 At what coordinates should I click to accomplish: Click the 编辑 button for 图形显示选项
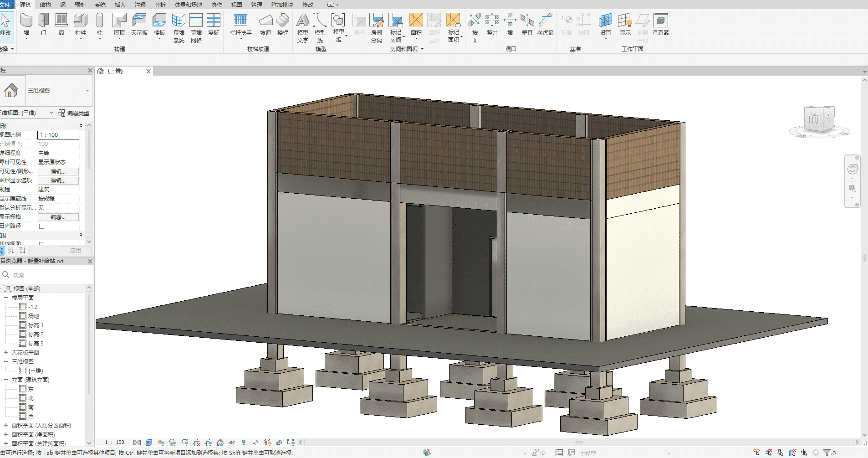point(58,180)
